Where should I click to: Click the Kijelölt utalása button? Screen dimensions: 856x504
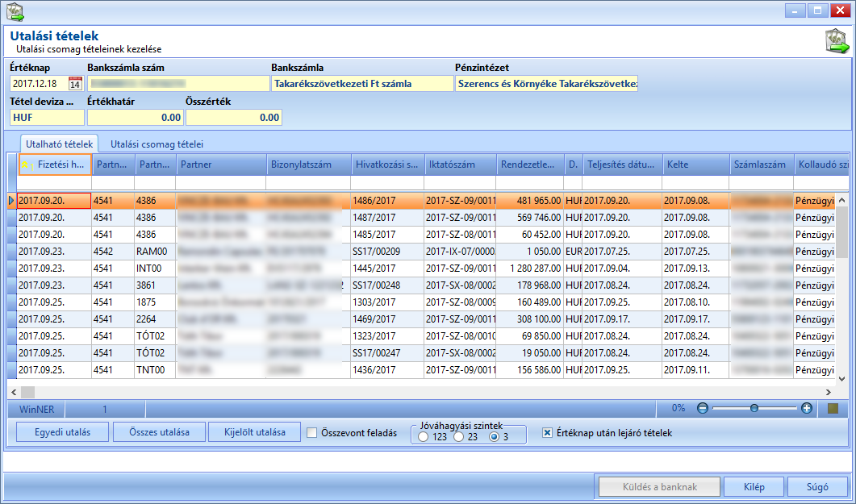tap(255, 432)
